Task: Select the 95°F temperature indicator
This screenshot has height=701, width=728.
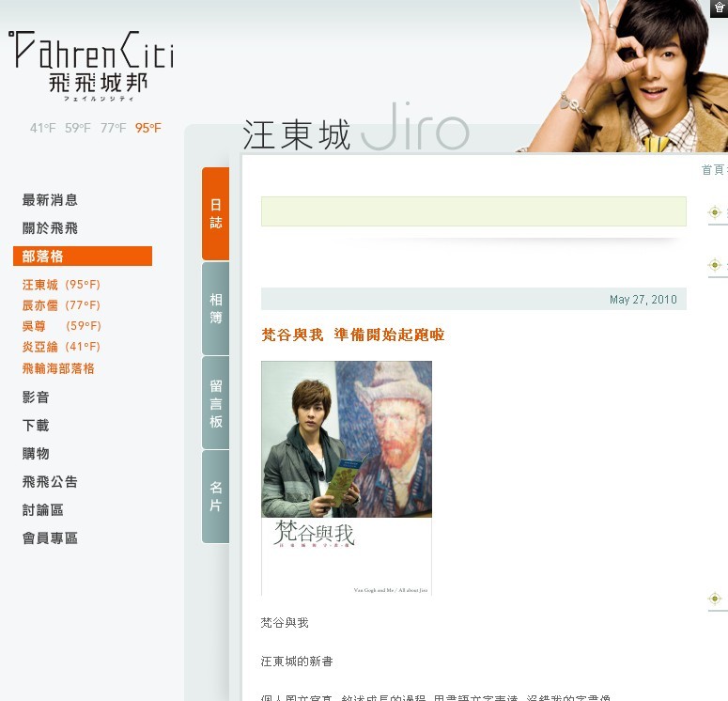Action: click(148, 128)
